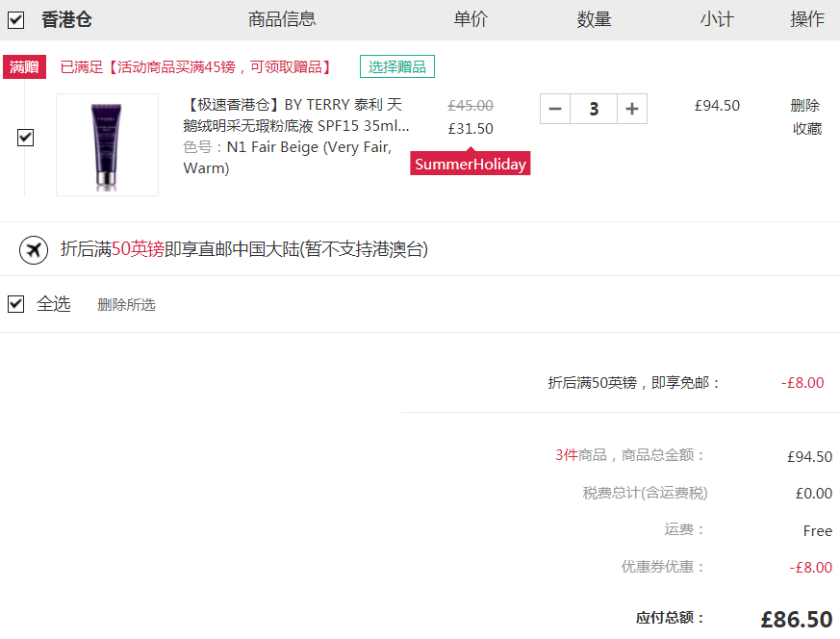Click the 商品信息 column header
The height and width of the screenshot is (639, 840).
tap(282, 19)
